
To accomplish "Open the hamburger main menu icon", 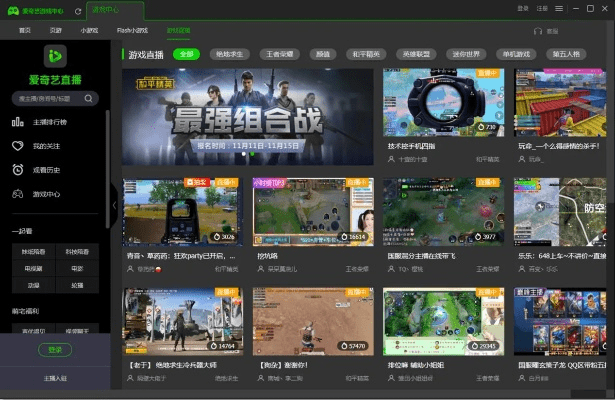I will (x=559, y=9).
